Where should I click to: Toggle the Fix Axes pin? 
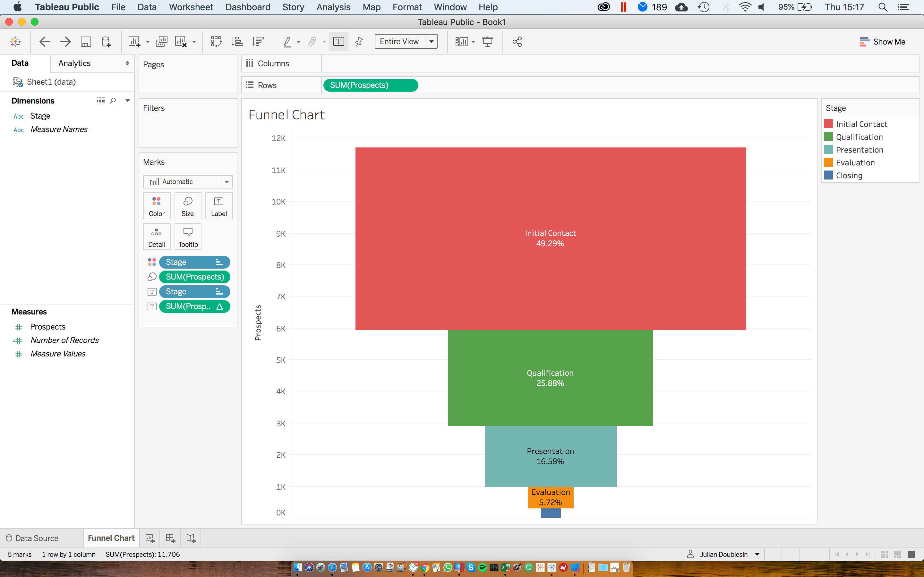(x=358, y=42)
